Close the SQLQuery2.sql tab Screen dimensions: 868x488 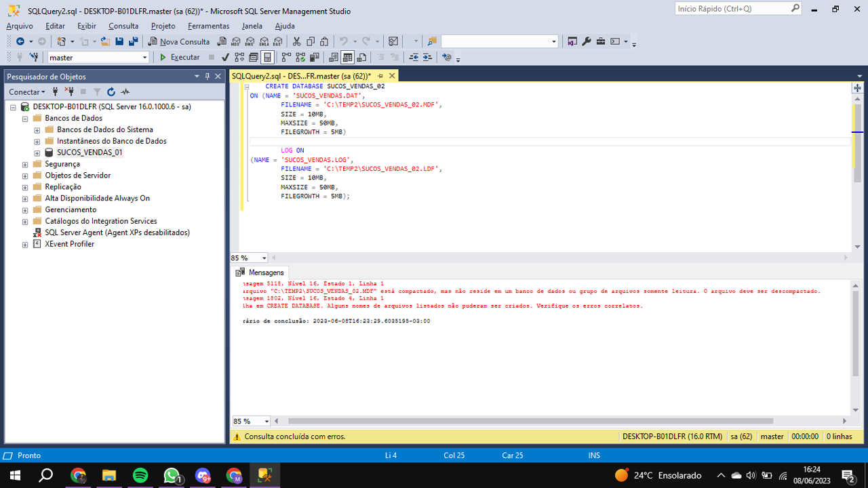click(393, 76)
